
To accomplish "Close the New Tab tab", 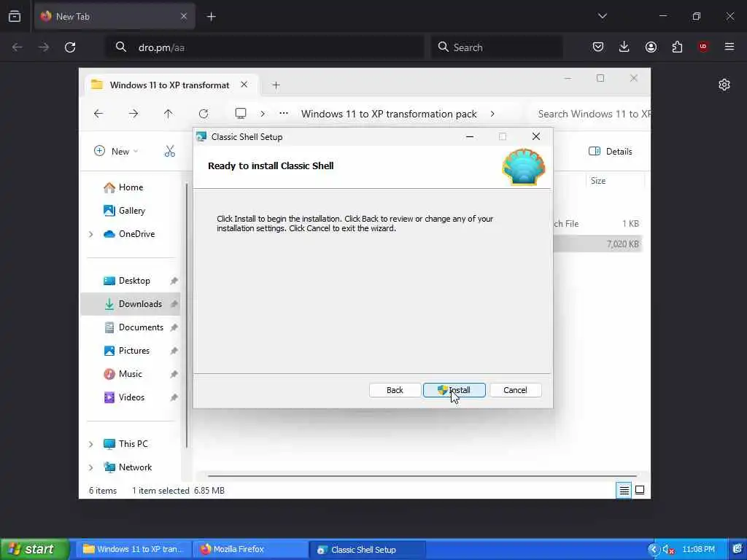I will [184, 17].
